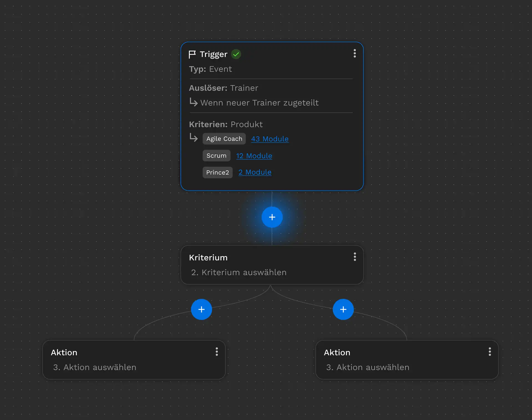Open the Trigger card's three-dot menu

pyautogui.click(x=355, y=54)
